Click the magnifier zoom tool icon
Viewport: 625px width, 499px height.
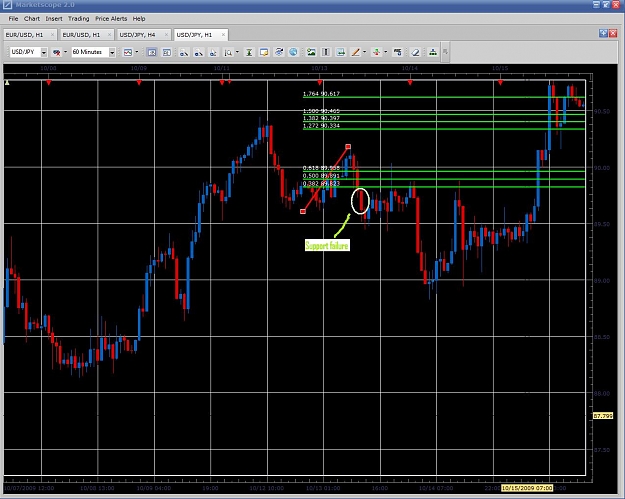228,52
